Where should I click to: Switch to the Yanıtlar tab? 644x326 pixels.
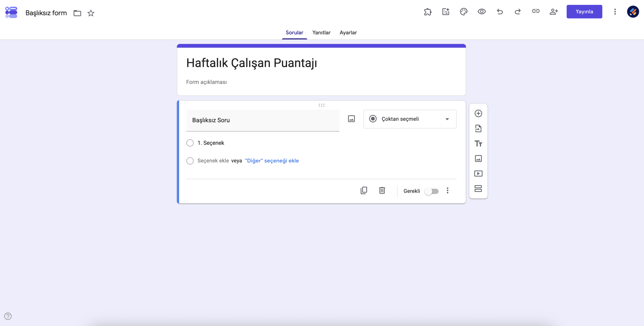click(321, 32)
